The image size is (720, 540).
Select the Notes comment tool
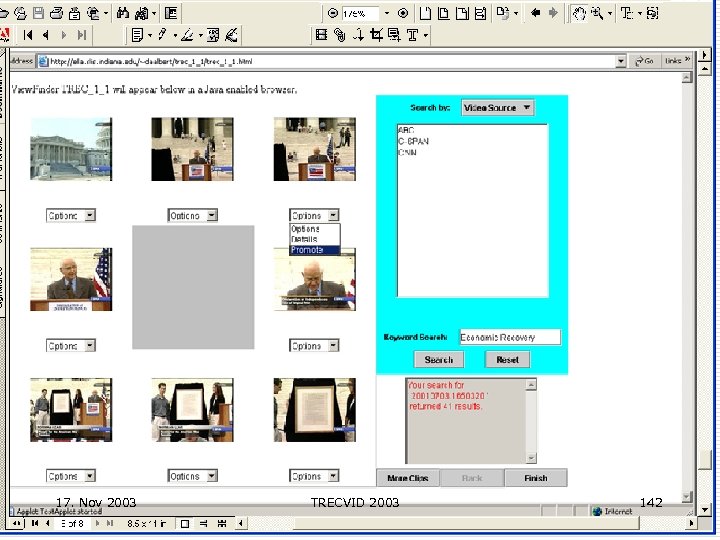(137, 35)
